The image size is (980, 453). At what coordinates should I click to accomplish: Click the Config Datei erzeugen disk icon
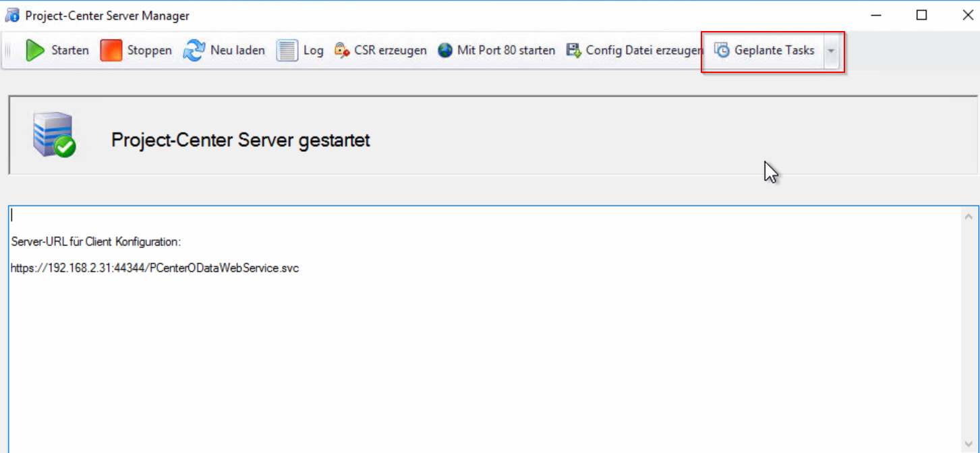[x=573, y=51]
